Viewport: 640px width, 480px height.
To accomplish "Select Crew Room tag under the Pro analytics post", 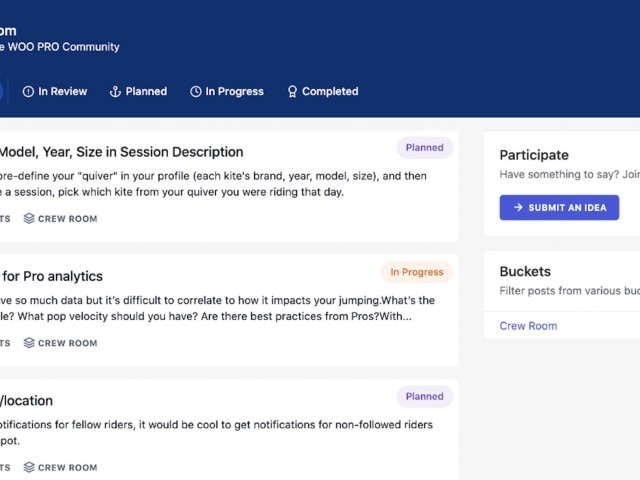I will point(67,343).
